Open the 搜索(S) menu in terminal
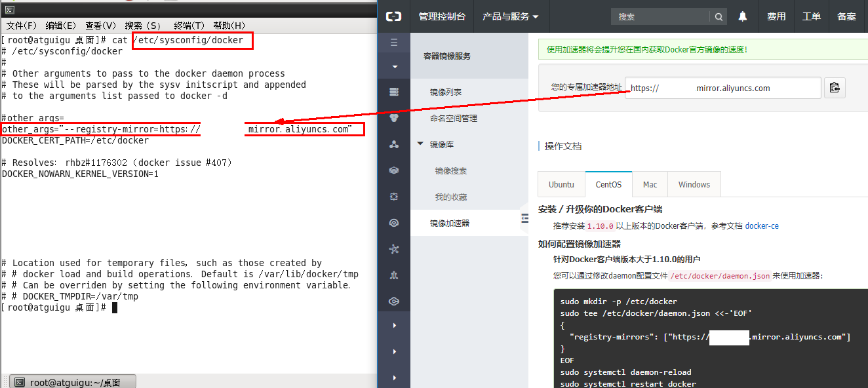Viewport: 868px width, 388px height. 143,26
